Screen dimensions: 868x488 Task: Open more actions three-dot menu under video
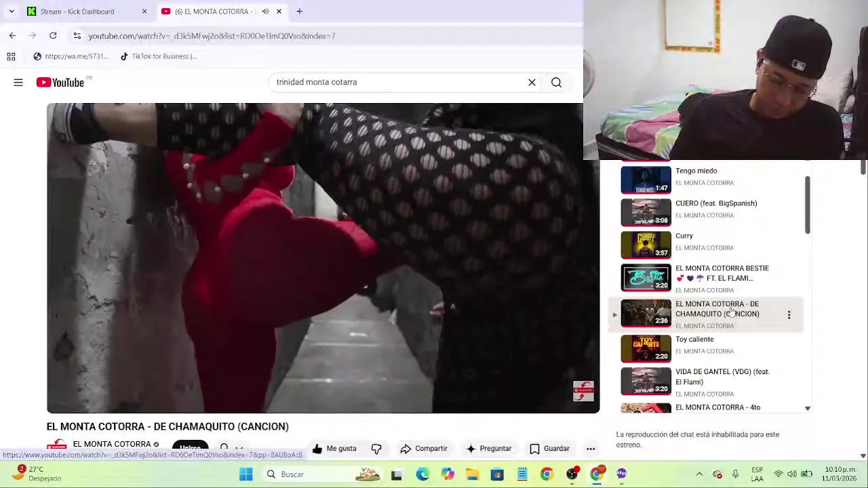tap(591, 448)
